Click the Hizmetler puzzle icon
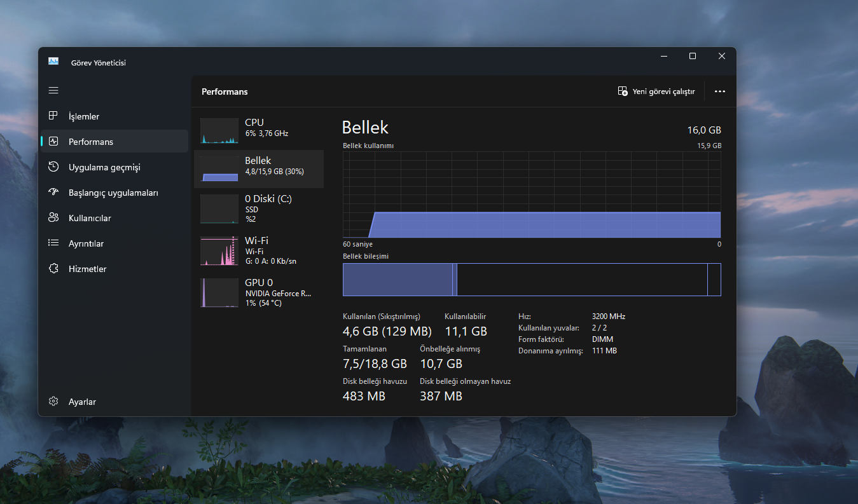The image size is (858, 504). click(53, 269)
